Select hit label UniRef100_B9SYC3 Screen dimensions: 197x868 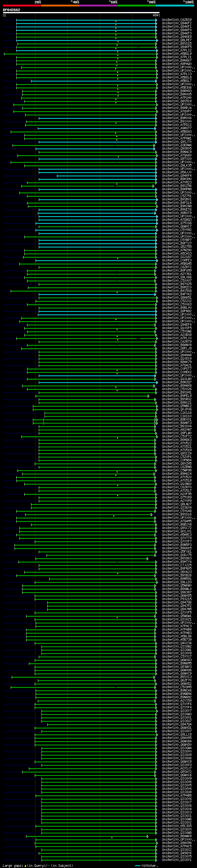point(176,677)
